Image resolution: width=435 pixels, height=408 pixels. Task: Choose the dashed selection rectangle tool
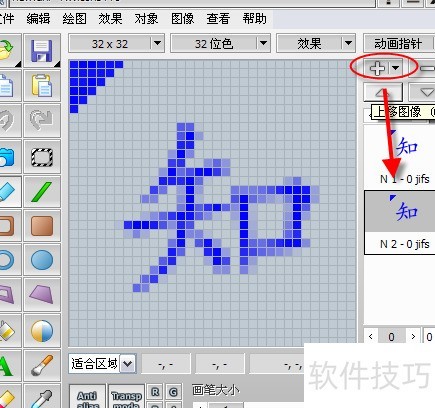tap(42, 157)
